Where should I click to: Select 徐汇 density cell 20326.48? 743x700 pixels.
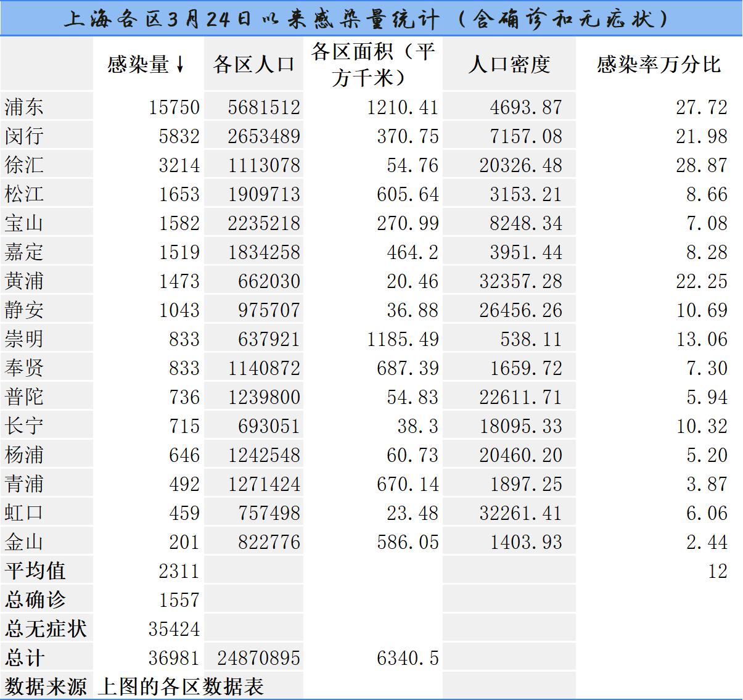[521, 165]
